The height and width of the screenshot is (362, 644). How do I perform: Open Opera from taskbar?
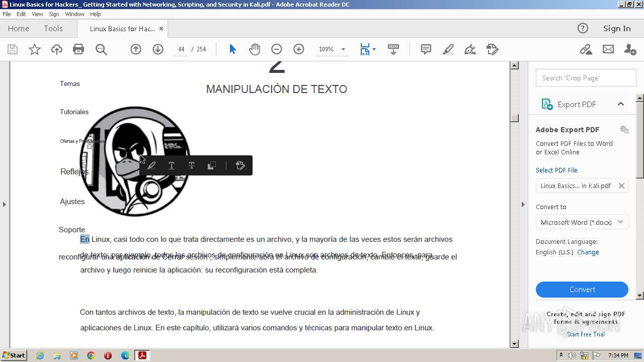tap(108, 355)
